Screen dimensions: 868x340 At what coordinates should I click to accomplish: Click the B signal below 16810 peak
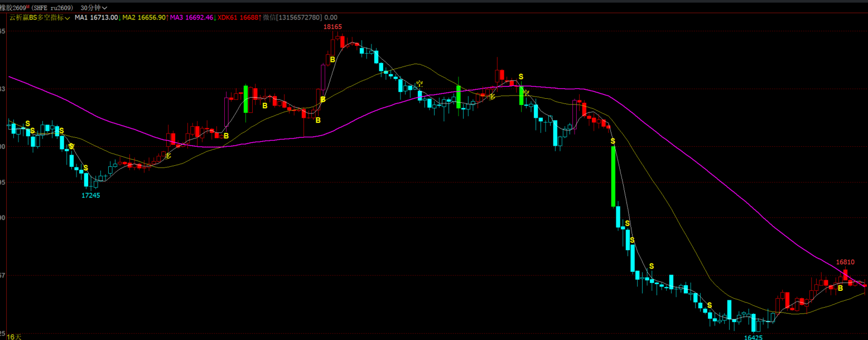click(x=840, y=288)
